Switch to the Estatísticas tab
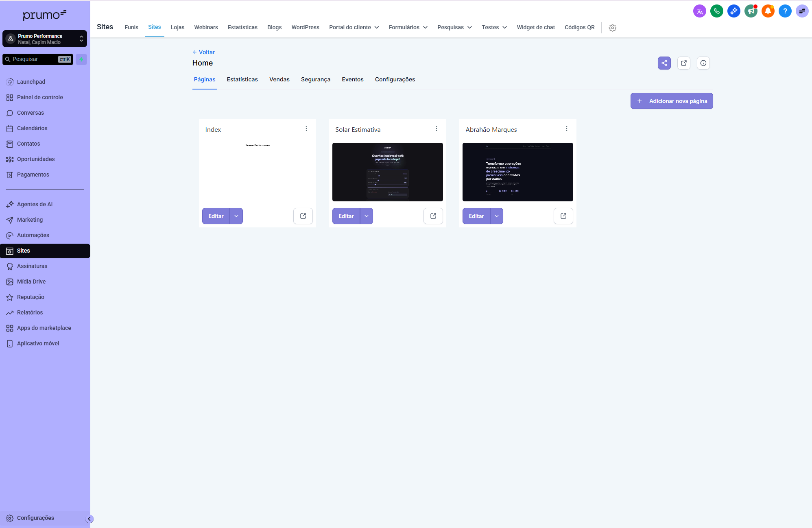This screenshot has width=812, height=528. 242,79
